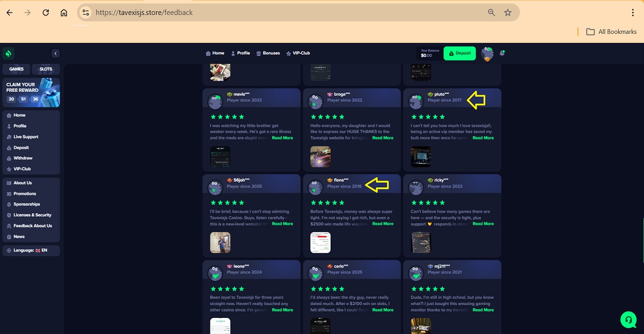Reload the page
644x334 pixels.
[46, 12]
